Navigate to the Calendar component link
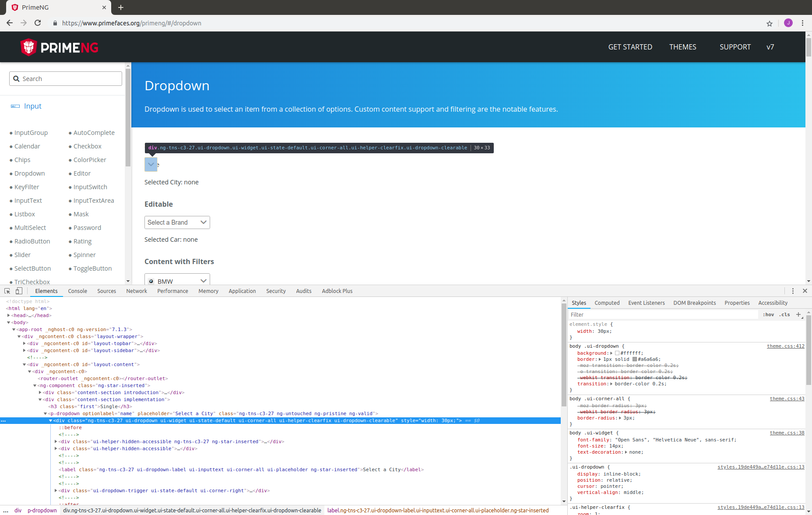Image resolution: width=812 pixels, height=515 pixels. pyautogui.click(x=27, y=146)
